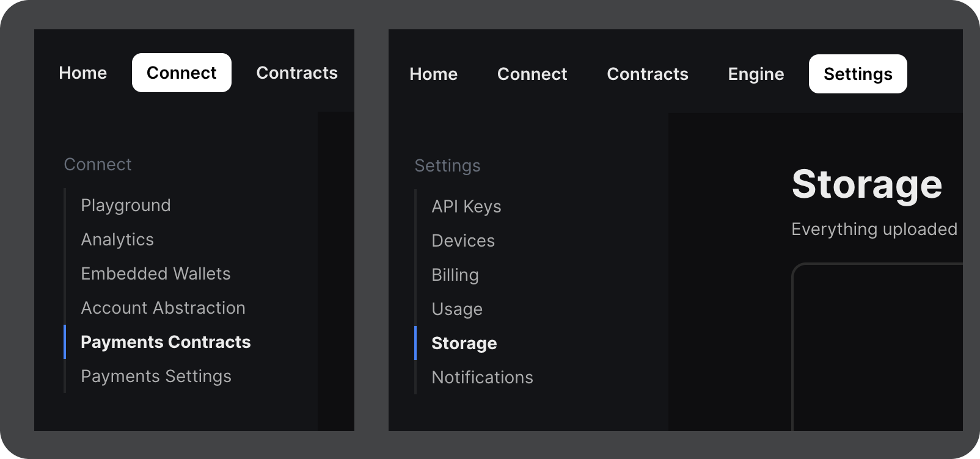View Usage in Settings sidebar
Screen dimensions: 980x459
[456, 309]
